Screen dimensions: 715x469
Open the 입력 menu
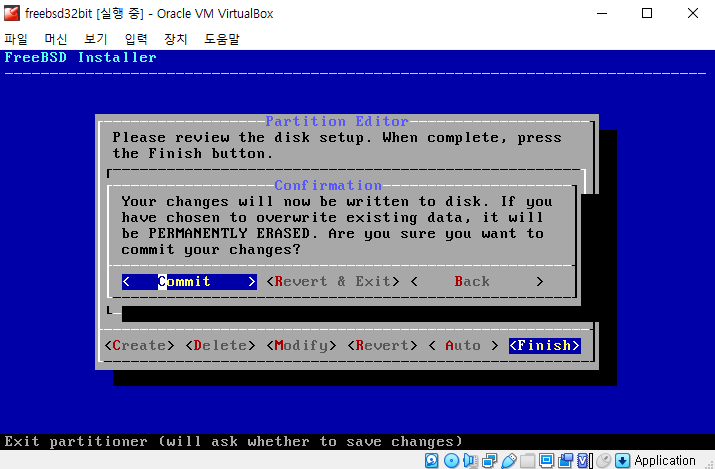pyautogui.click(x=136, y=39)
